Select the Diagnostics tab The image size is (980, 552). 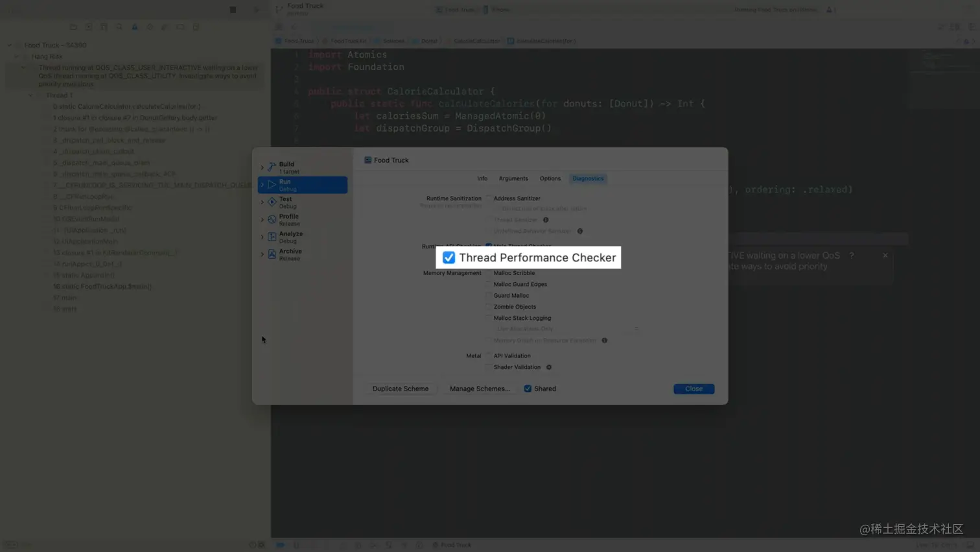point(588,178)
